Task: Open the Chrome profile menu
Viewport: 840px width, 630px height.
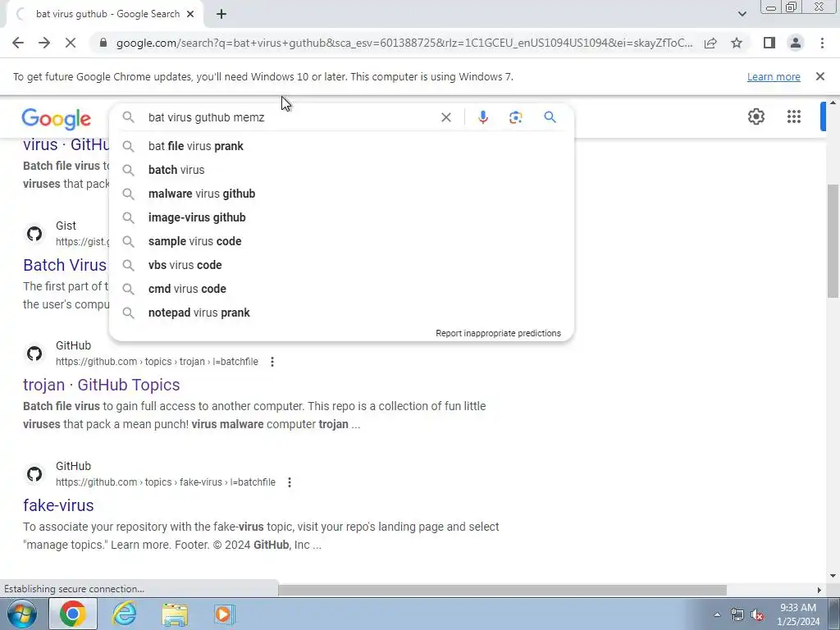Action: pos(796,43)
